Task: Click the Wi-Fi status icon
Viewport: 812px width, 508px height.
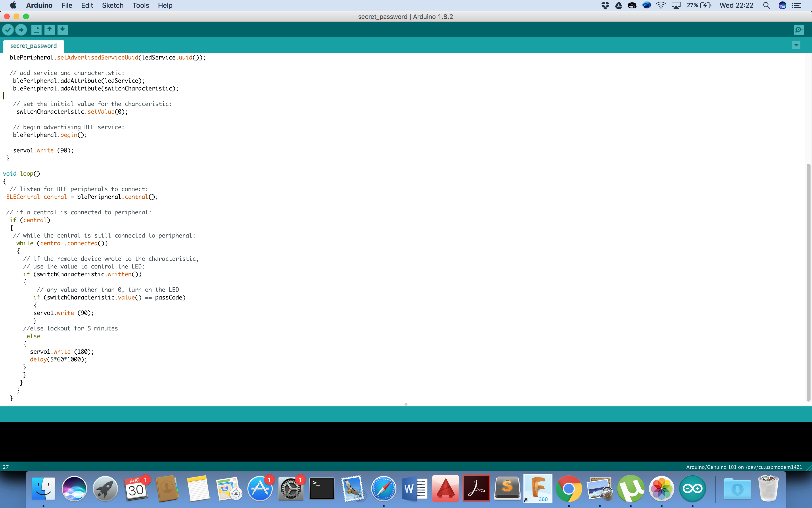Action: 661,5
